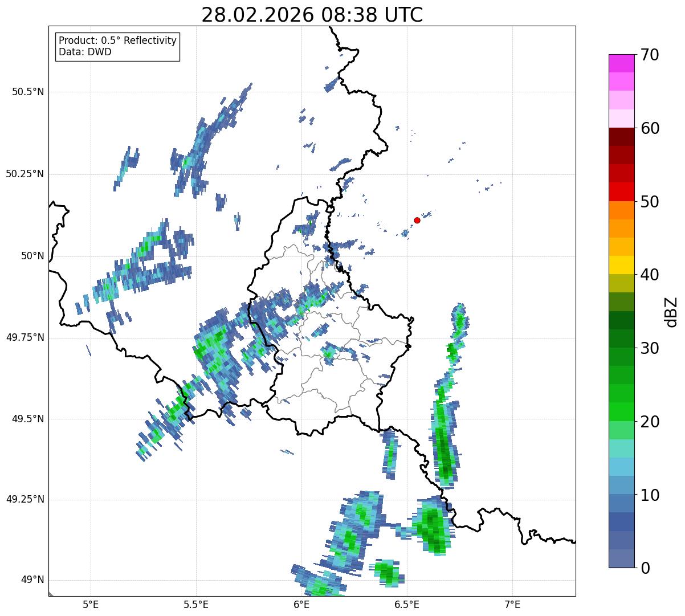Click the colorbar tick label '40'
The width and height of the screenshot is (685, 616).
tap(650, 275)
